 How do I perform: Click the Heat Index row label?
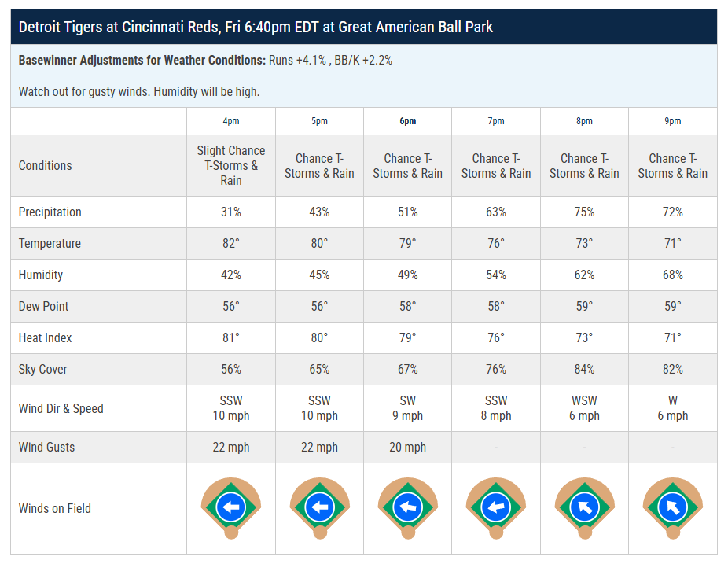(46, 338)
